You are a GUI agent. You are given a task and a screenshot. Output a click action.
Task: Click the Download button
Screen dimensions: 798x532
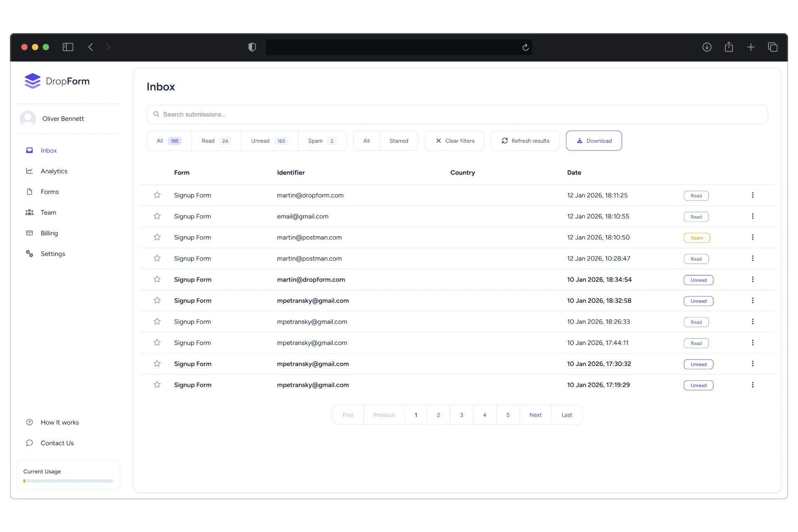(594, 140)
